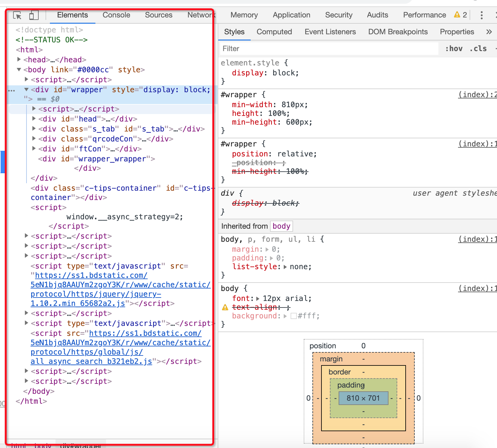Viewport: 497px width, 448px height.
Task: Open the Event Listeners pane tab
Action: (x=330, y=32)
